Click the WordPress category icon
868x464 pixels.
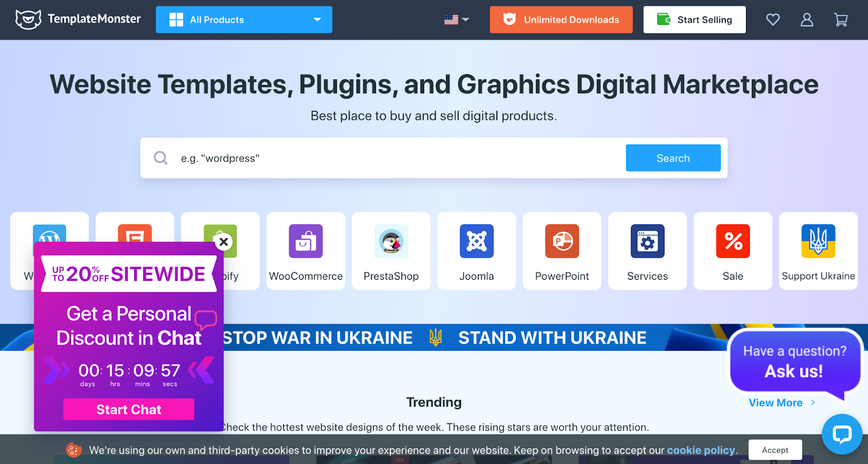pos(49,233)
